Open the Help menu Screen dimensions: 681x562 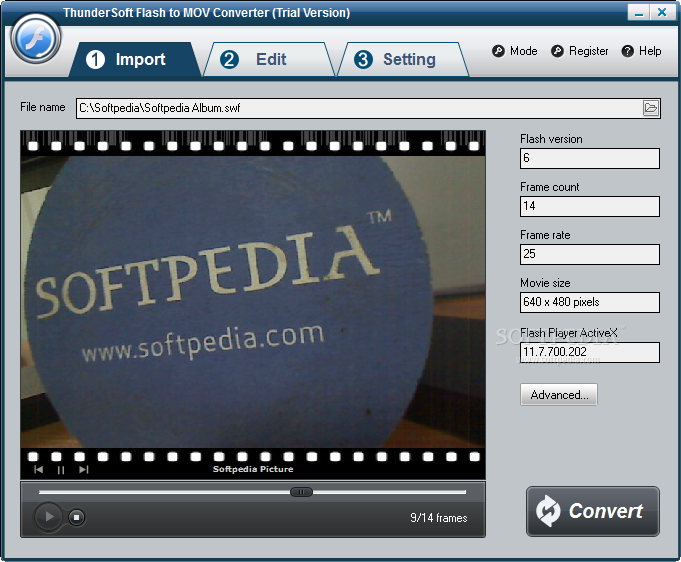(x=641, y=51)
